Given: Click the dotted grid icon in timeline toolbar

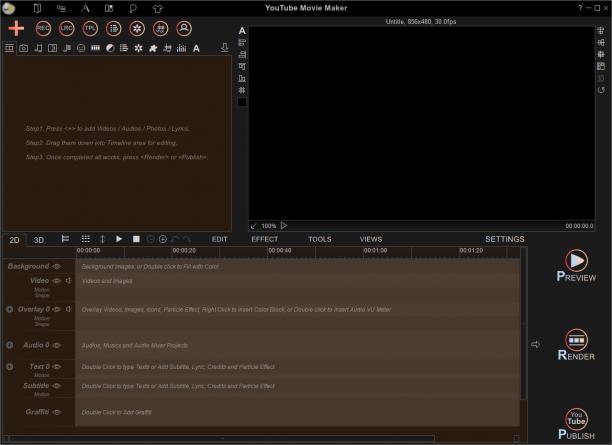Looking at the screenshot, I should click(x=85, y=239).
